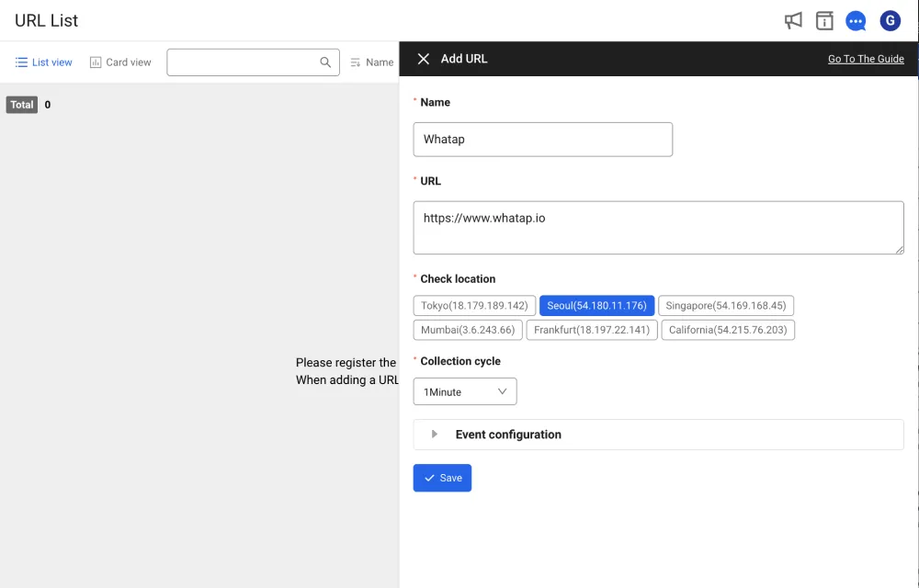Select Singapore check location
This screenshot has width=919, height=588.
point(726,306)
